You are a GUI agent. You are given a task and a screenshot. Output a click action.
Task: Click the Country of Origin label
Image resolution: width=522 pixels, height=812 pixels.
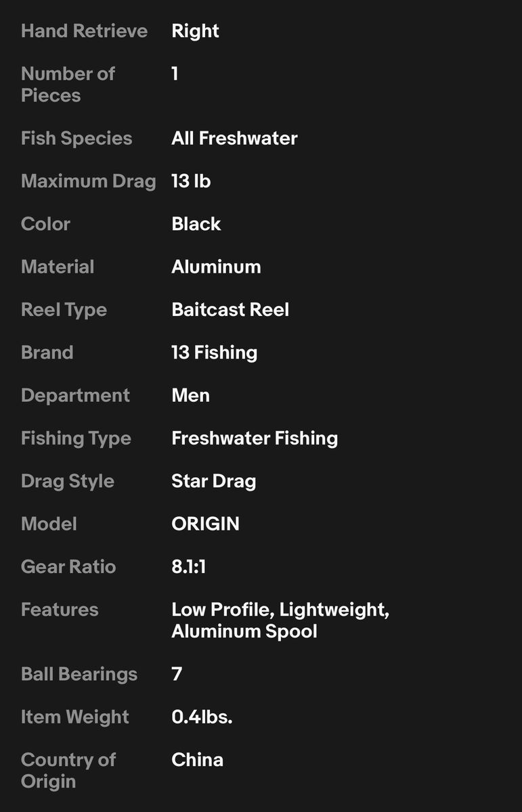coord(68,770)
